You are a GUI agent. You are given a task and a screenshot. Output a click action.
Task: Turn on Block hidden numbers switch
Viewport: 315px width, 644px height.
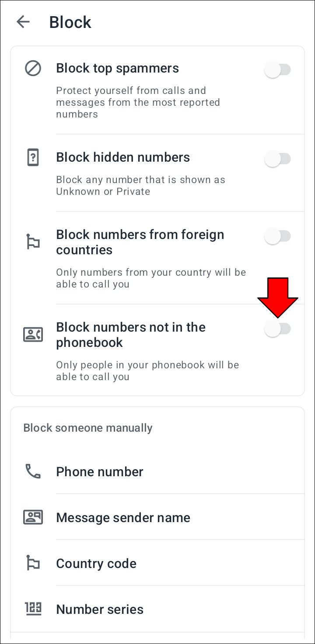[x=277, y=159]
